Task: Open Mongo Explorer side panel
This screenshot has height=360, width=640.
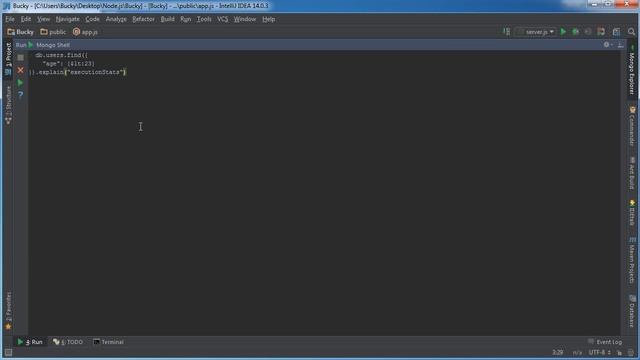Action: (x=632, y=70)
